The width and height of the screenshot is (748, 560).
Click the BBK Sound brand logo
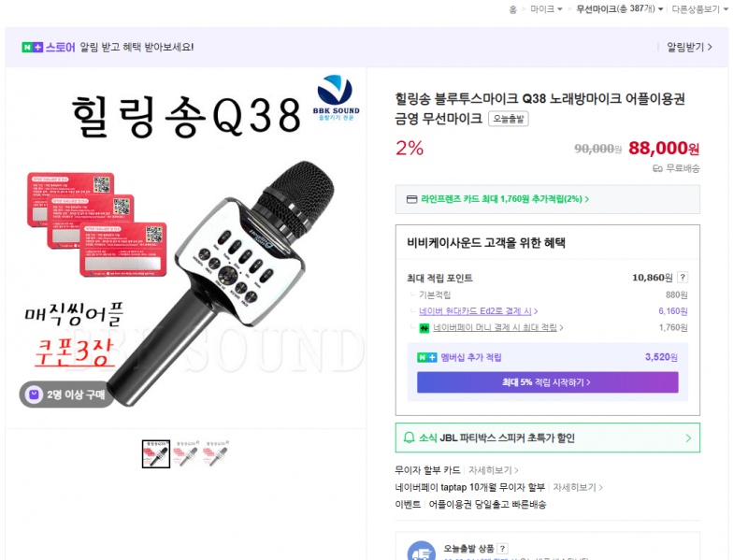(x=336, y=97)
